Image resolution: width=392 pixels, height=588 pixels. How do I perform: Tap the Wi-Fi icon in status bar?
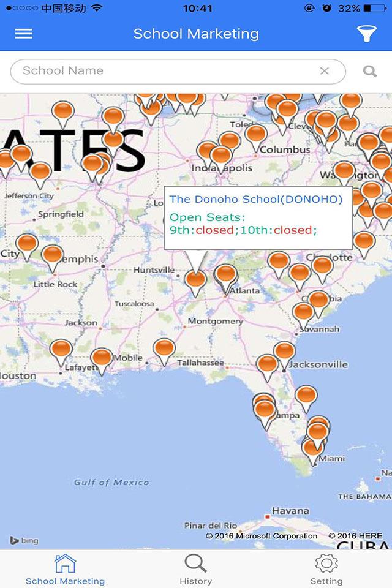click(97, 8)
